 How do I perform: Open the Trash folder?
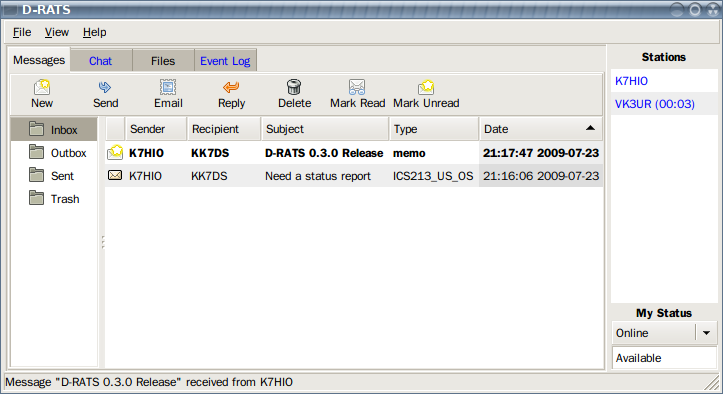point(54,199)
